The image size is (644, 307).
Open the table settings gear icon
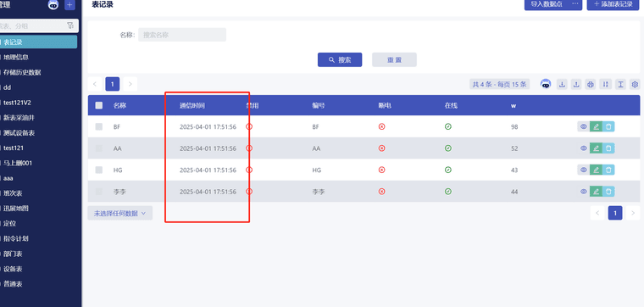pos(635,84)
